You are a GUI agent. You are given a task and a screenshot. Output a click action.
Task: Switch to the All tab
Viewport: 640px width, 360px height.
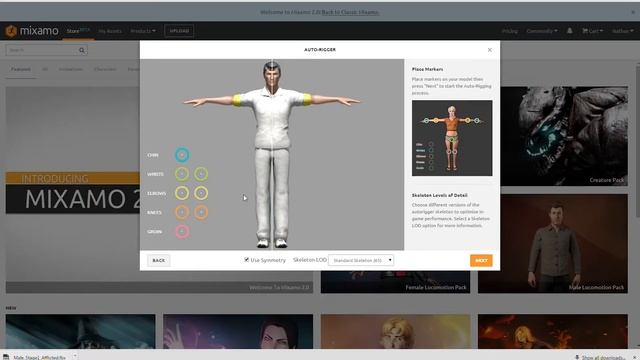pos(45,69)
